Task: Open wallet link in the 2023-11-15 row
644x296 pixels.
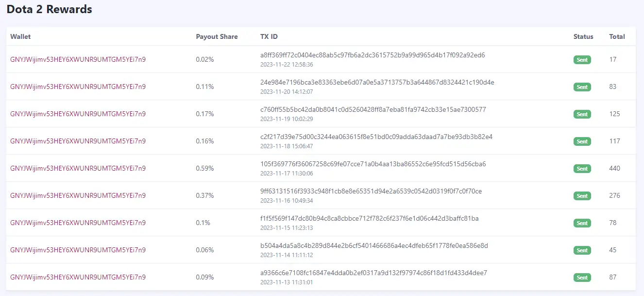Action: coord(78,223)
